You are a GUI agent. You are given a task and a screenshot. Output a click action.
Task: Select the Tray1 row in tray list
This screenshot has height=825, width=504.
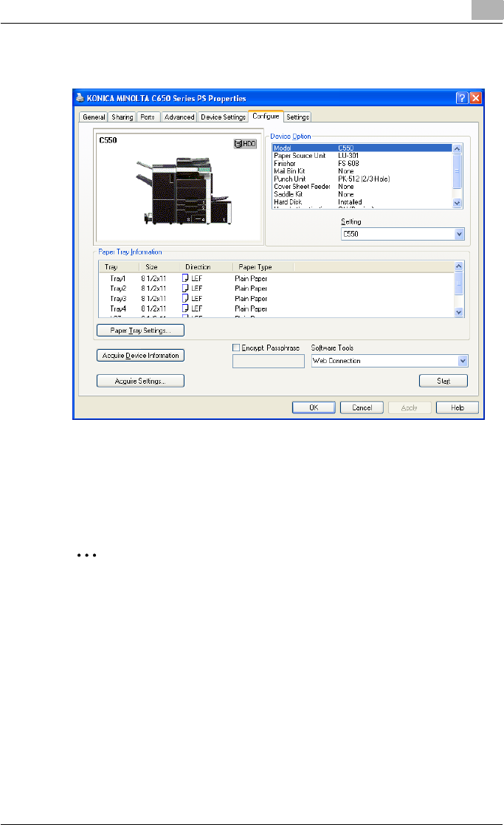click(276, 278)
